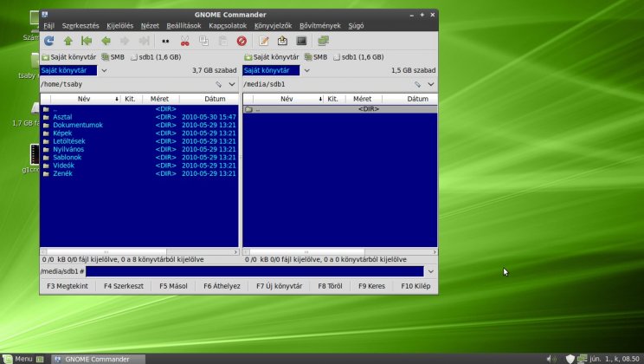Open the Beállítások menu

(x=184, y=25)
